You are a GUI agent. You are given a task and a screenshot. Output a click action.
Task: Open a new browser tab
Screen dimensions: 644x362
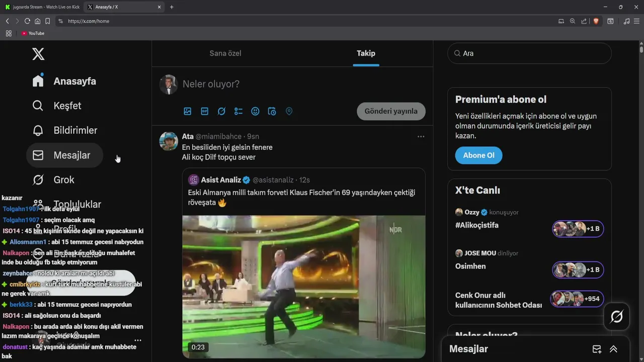[x=172, y=7]
